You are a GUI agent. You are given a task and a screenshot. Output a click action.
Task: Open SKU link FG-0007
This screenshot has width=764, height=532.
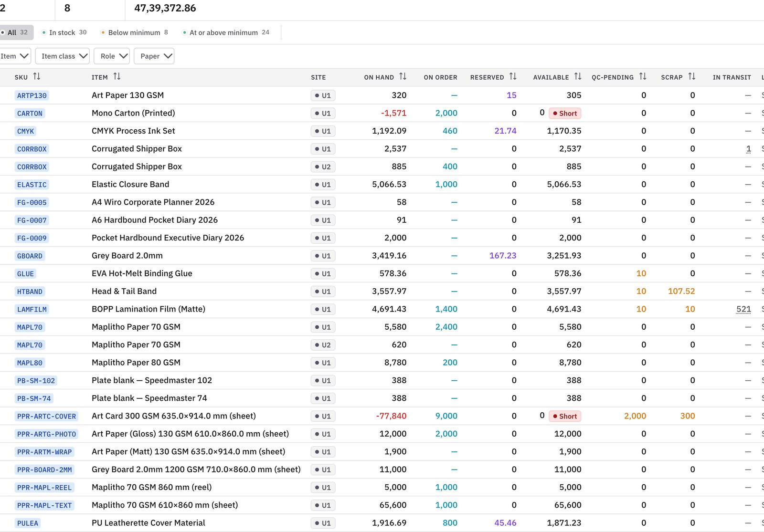pyautogui.click(x=32, y=220)
